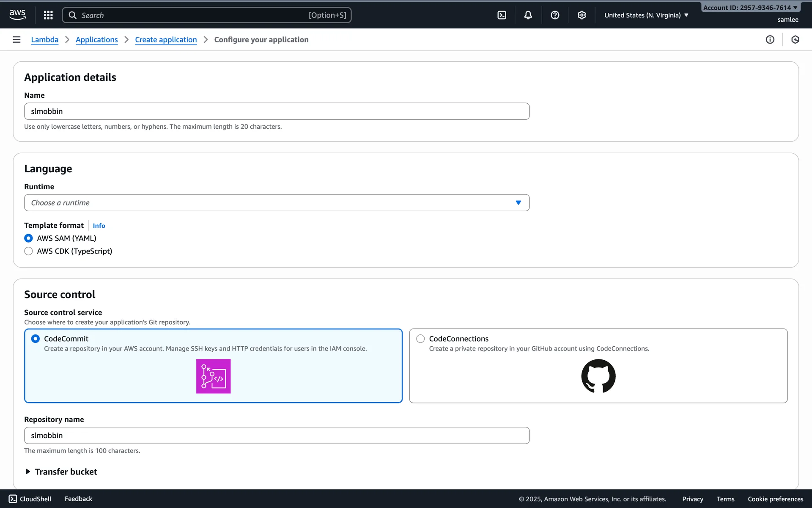The width and height of the screenshot is (812, 508).
Task: Edit the Repository name field
Action: pos(277,435)
